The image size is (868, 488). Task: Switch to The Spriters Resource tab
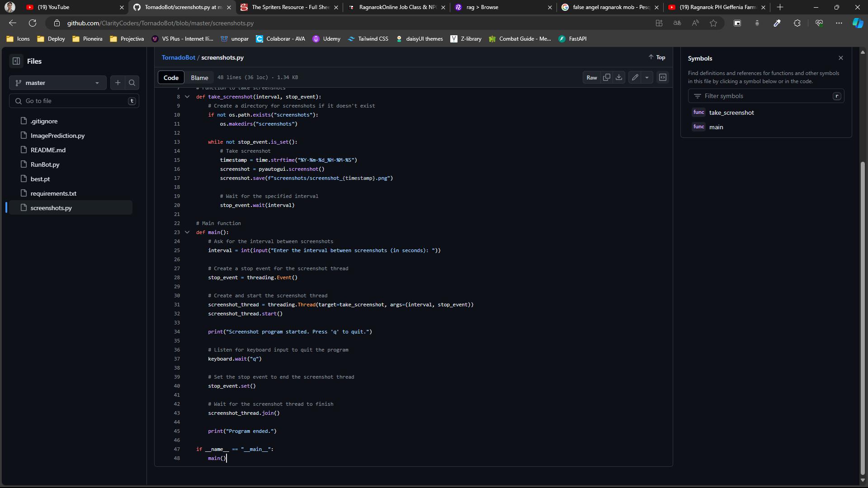click(x=289, y=7)
